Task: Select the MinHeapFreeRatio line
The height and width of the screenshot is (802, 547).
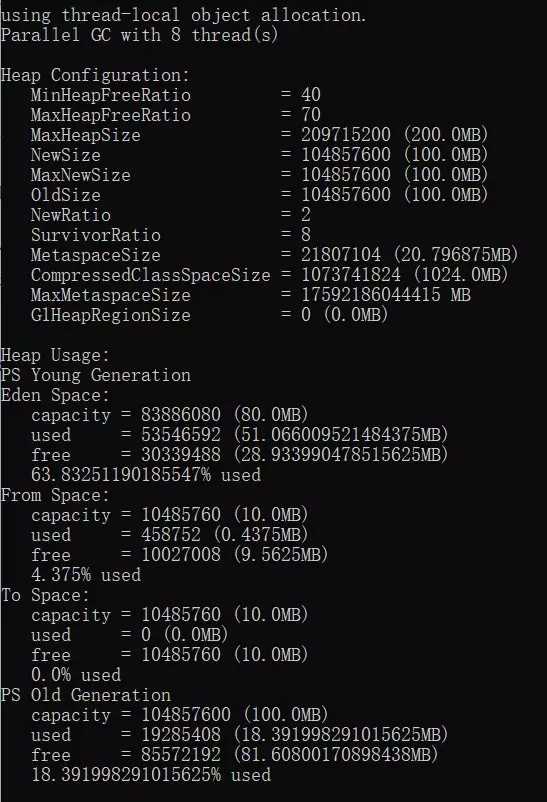Action: (176, 95)
